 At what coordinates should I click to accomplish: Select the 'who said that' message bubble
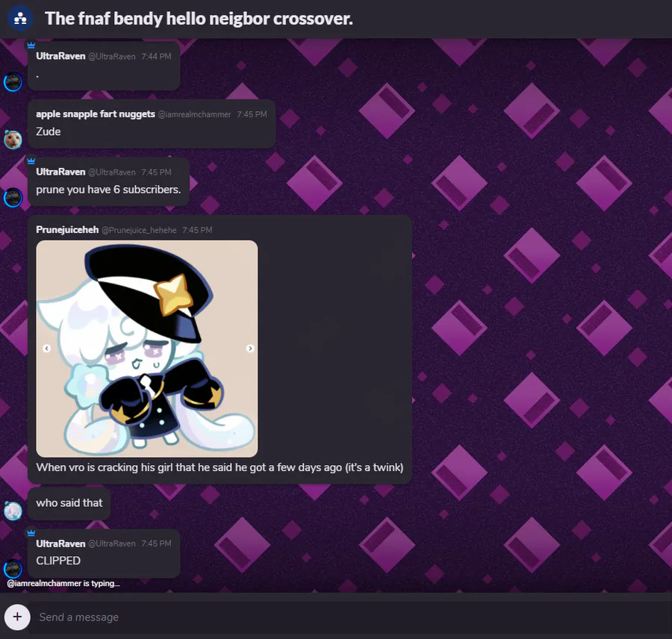[69, 503]
